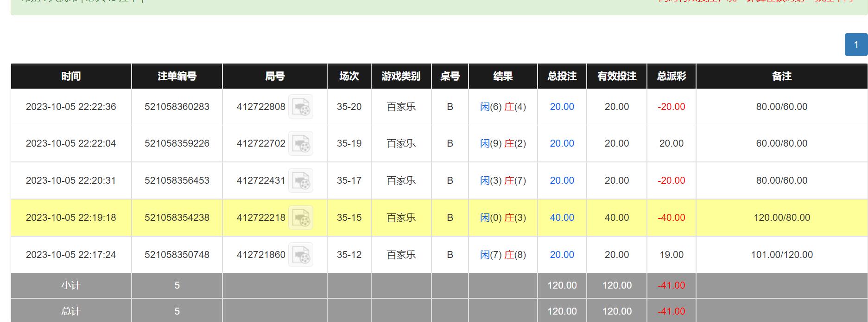Open video replay for round 412721860
Screen dimensions: 868x322
301,255
